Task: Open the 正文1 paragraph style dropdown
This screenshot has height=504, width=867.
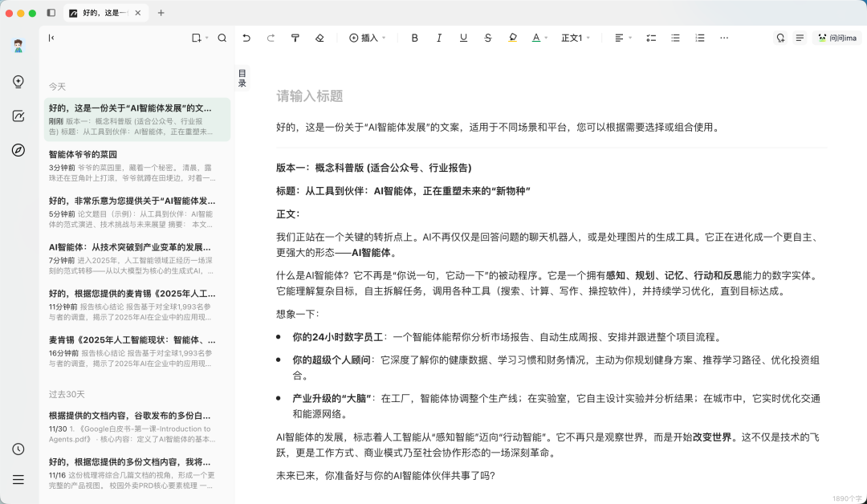Action: point(575,37)
